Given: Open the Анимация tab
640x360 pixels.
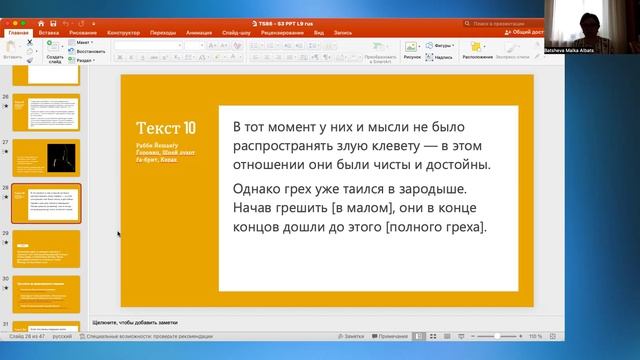Looking at the screenshot, I should [x=199, y=33].
